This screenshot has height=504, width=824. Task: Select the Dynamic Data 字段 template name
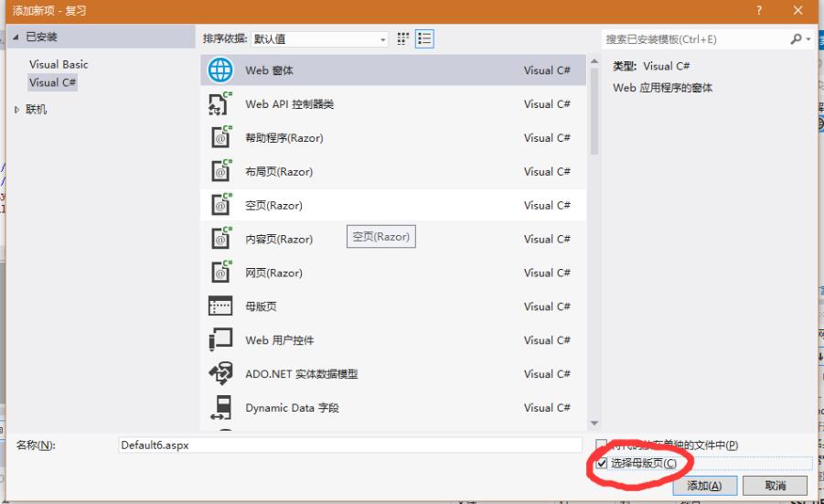[292, 408]
